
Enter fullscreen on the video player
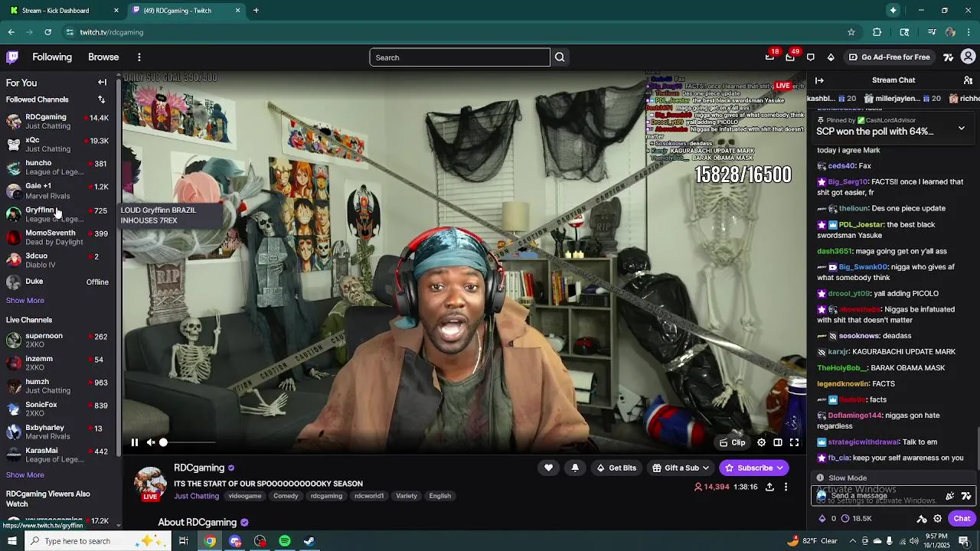pyautogui.click(x=794, y=442)
